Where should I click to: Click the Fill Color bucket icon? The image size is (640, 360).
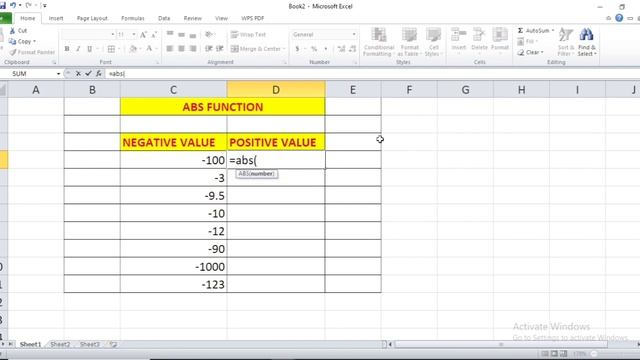(133, 49)
